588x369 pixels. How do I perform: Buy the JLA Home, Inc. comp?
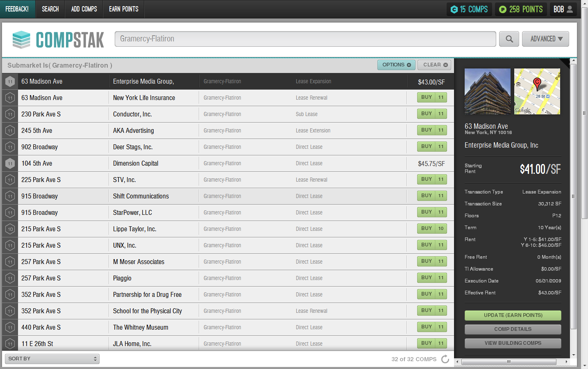point(432,344)
